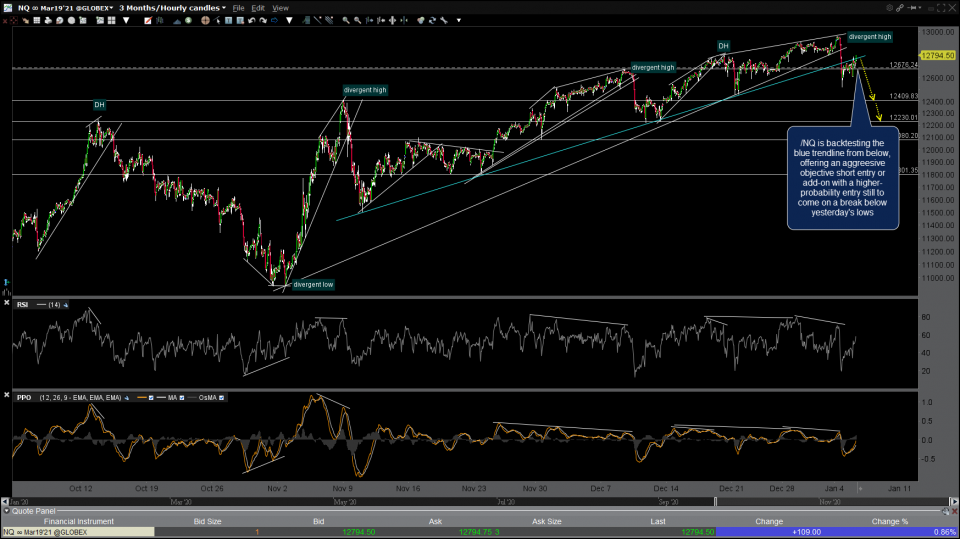The width and height of the screenshot is (960, 539).
Task: Select the NQ Mar19'21 @GLOBEX quote row
Action: (480, 532)
